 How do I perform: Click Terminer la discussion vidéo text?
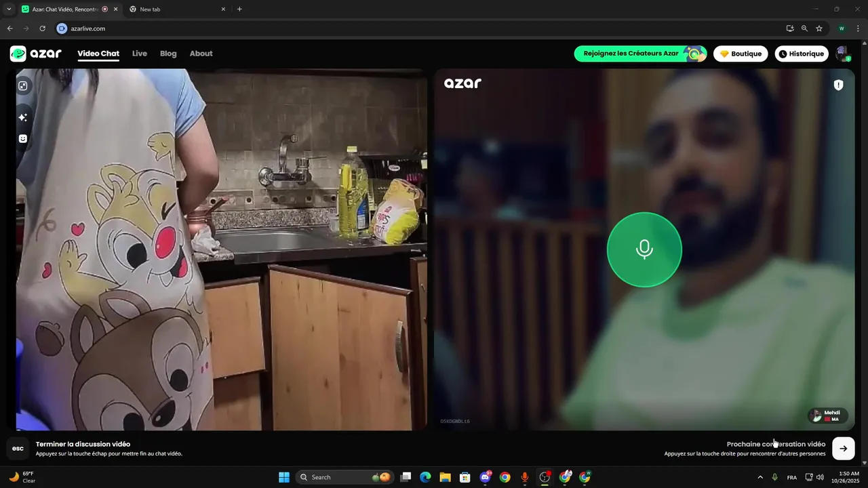click(x=83, y=444)
